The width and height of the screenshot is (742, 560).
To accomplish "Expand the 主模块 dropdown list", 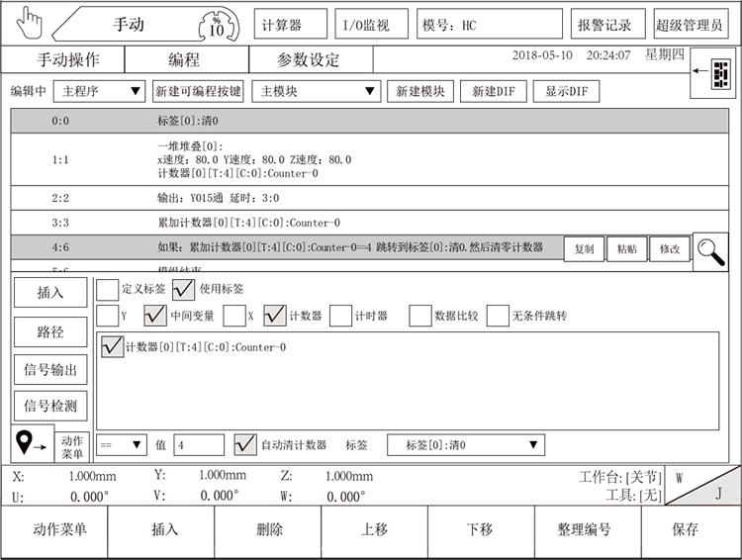I will tap(316, 91).
